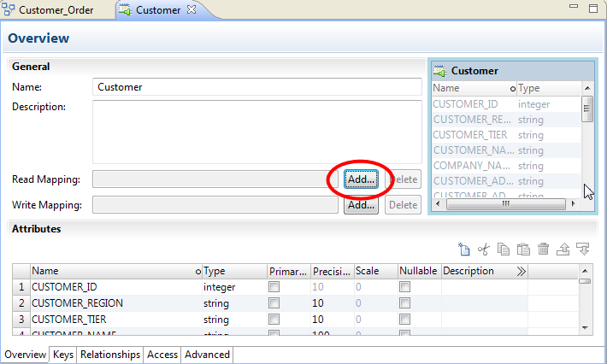Enable Nullable checkbox for CUSTOMER_REGION
The height and width of the screenshot is (364, 607).
[x=404, y=303]
